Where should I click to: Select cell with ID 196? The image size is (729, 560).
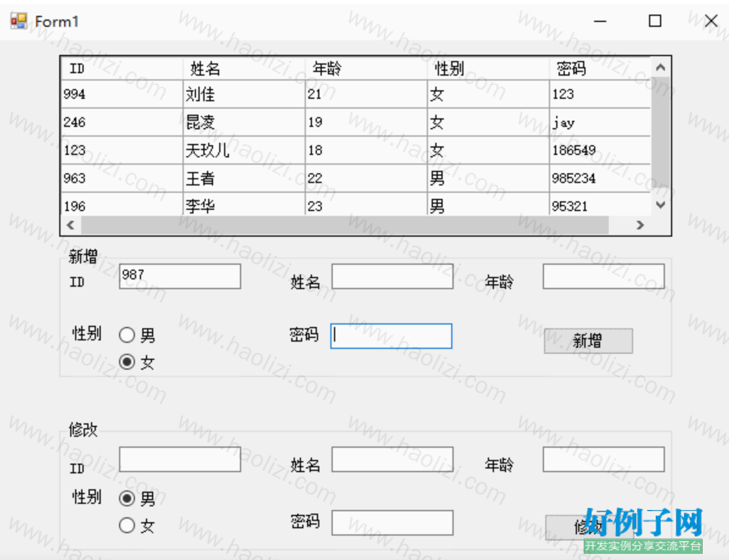122,204
